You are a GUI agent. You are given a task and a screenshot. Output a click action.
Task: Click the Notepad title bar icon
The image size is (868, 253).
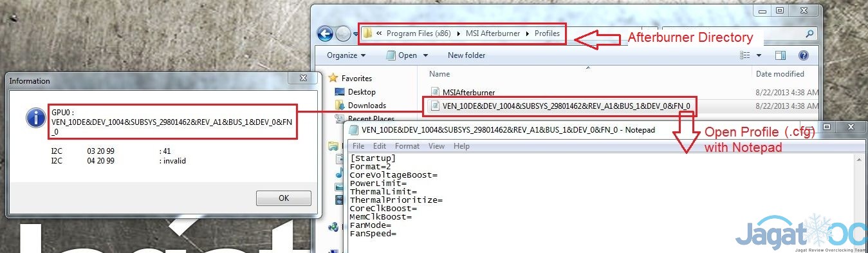tap(353, 130)
